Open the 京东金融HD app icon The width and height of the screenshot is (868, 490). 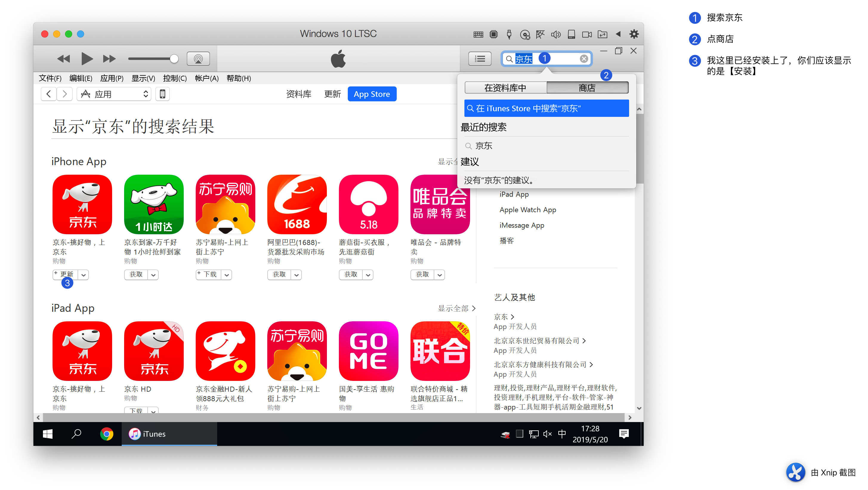coord(226,351)
